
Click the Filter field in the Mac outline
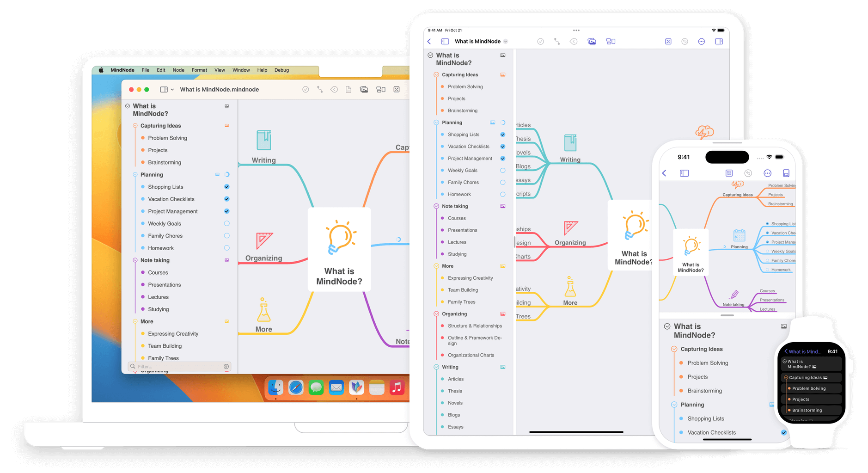point(179,366)
